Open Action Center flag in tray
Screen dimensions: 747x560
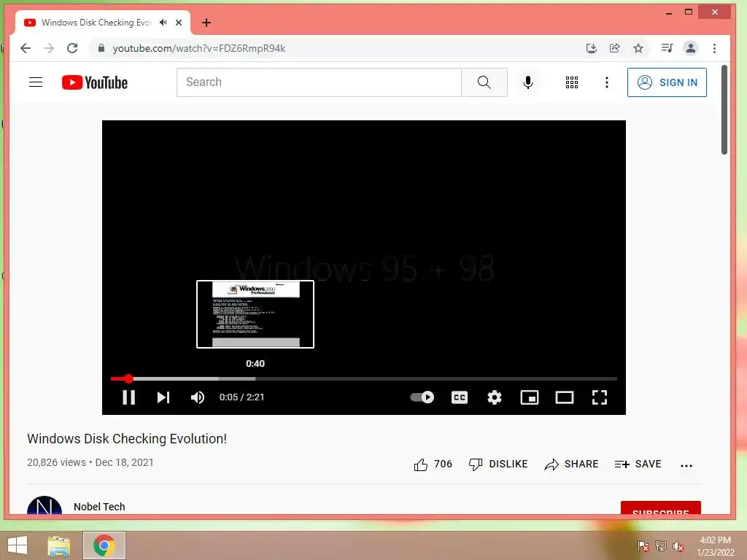click(643, 546)
